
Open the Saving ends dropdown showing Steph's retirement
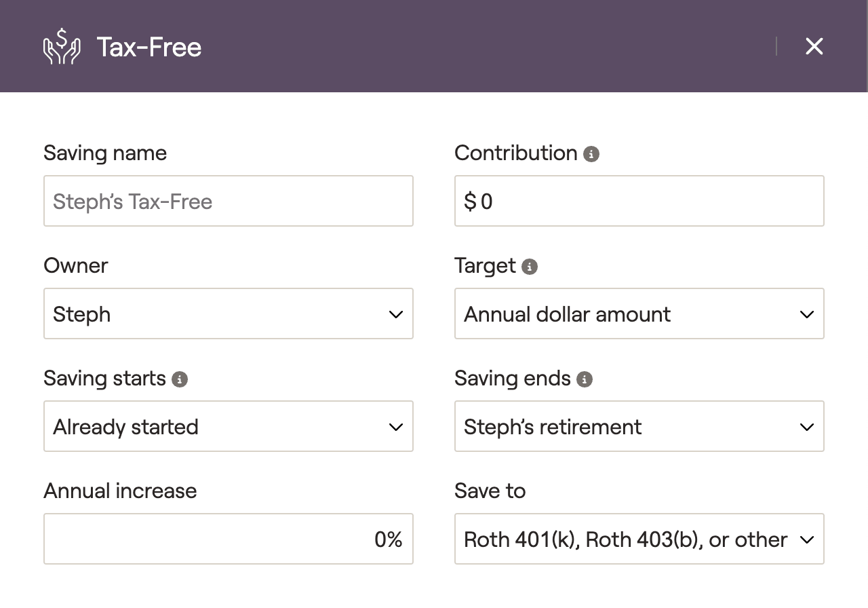[x=639, y=426]
